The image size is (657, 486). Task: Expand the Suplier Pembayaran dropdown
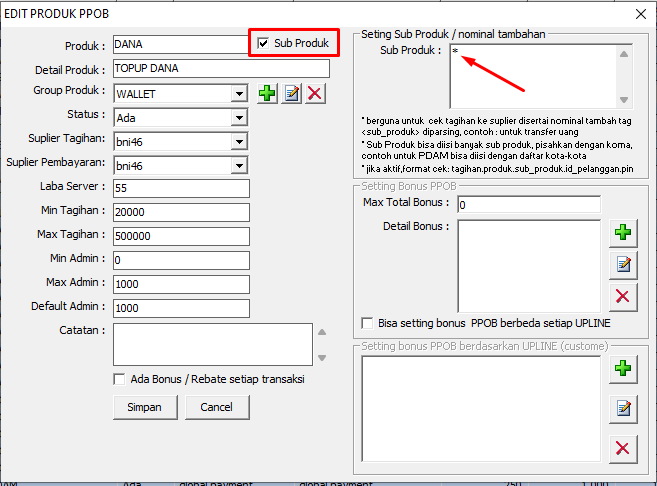click(238, 166)
